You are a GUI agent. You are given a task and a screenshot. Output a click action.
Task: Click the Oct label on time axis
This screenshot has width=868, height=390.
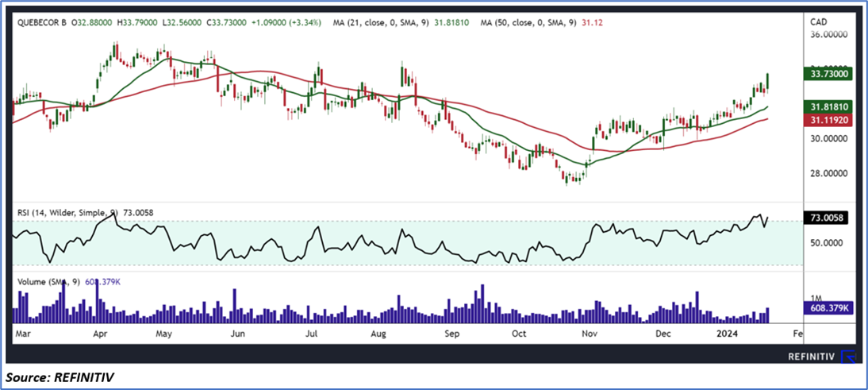coord(519,334)
